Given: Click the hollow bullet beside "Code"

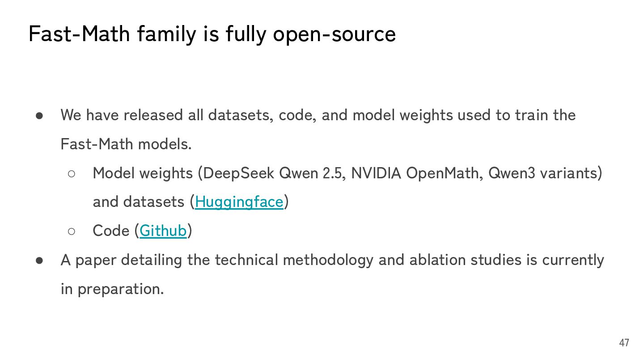Looking at the screenshot, I should pyautogui.click(x=72, y=231).
